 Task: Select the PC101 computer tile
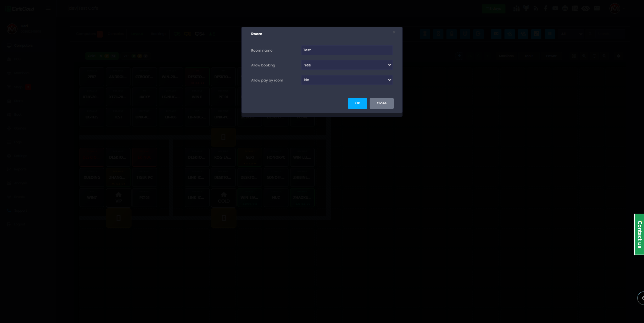pyautogui.click(x=223, y=97)
